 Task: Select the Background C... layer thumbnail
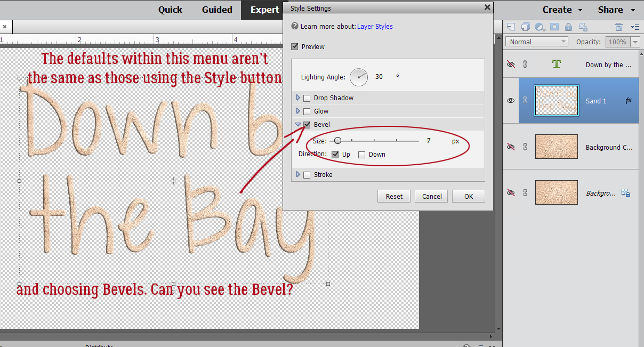coord(557,147)
